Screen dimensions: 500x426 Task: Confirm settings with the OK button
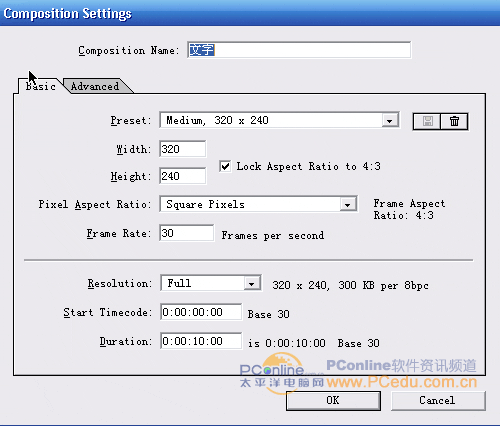click(x=333, y=400)
